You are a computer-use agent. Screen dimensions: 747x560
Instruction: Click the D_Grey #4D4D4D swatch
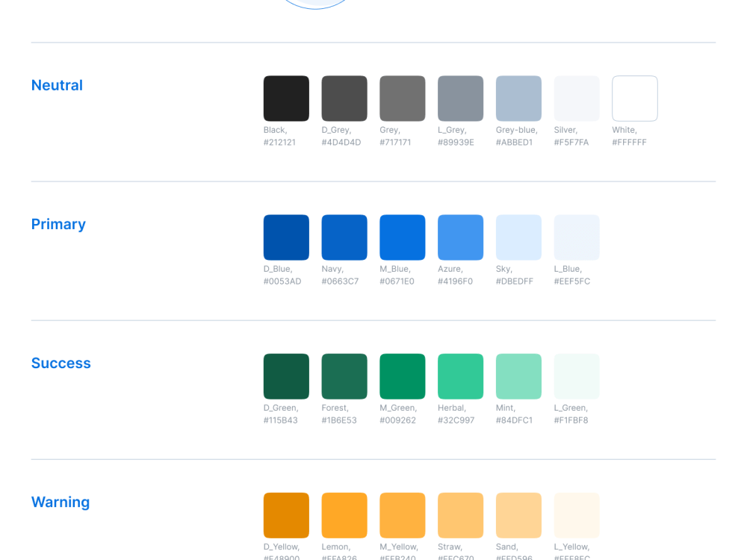click(344, 98)
